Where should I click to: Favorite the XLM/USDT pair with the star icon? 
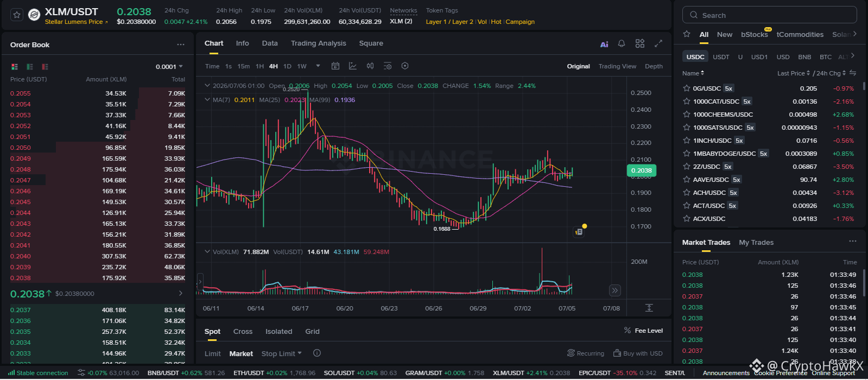coord(17,15)
